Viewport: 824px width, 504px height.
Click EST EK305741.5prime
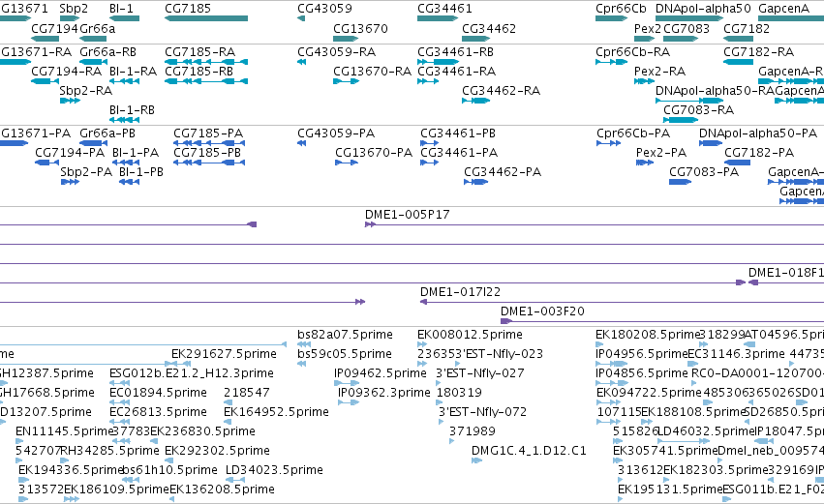[665, 451]
